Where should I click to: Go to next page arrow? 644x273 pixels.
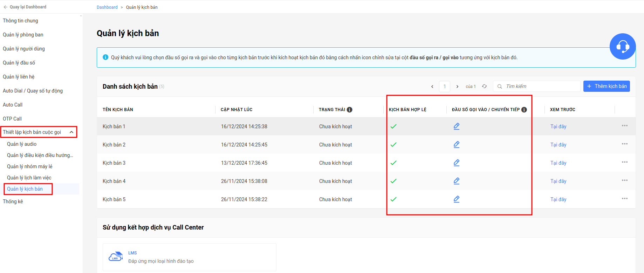pos(457,87)
